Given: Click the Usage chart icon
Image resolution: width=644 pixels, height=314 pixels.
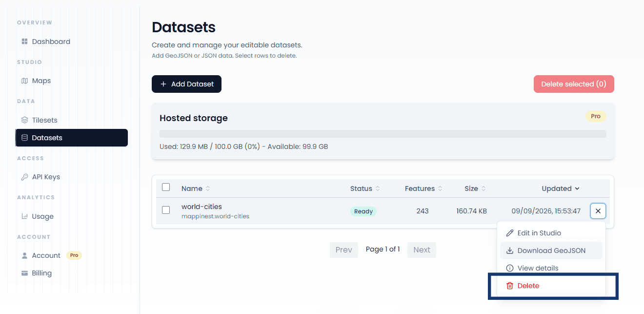Looking at the screenshot, I should tap(24, 216).
